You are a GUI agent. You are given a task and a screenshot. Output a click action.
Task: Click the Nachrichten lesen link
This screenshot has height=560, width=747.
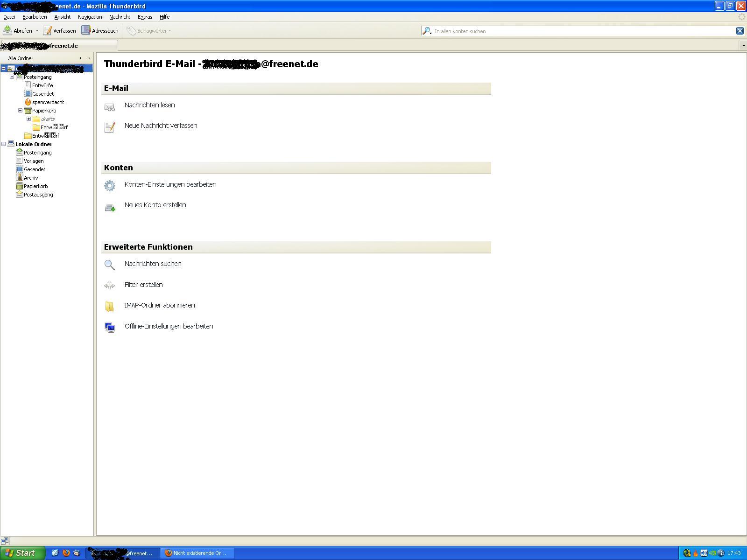(149, 105)
